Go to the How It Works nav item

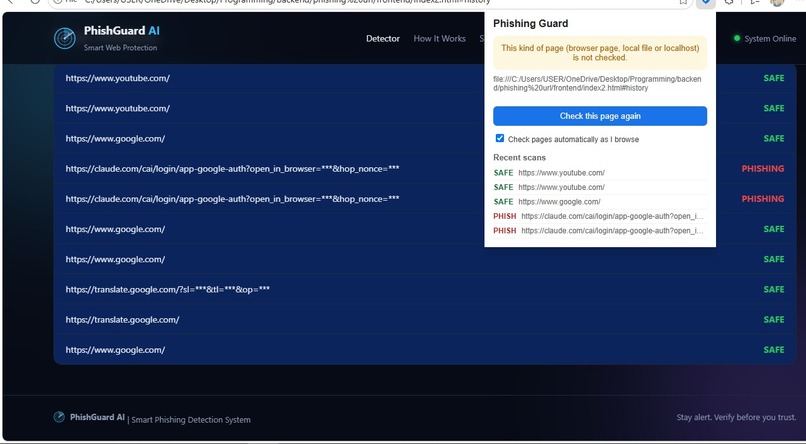tap(439, 39)
